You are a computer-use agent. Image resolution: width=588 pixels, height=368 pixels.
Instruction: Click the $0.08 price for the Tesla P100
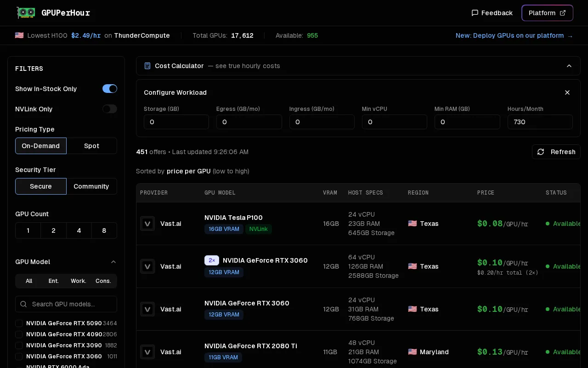(x=490, y=224)
